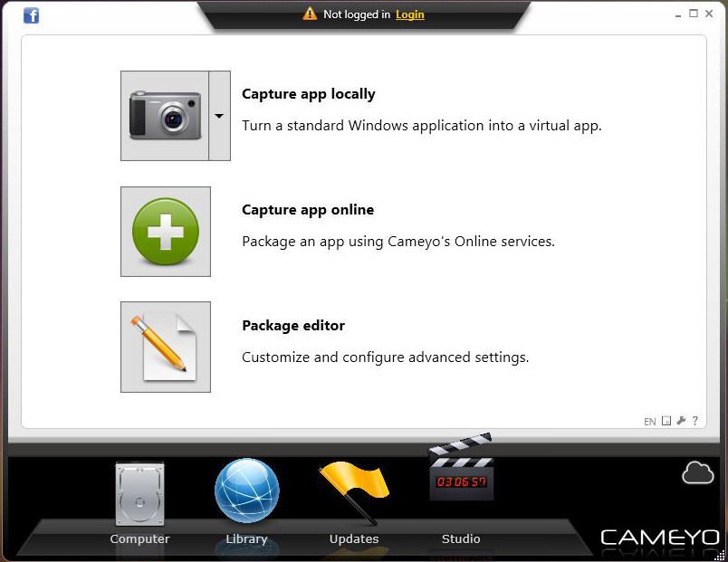This screenshot has height=562, width=728.
Task: Open the Updates yellow flag tab
Action: [x=354, y=503]
